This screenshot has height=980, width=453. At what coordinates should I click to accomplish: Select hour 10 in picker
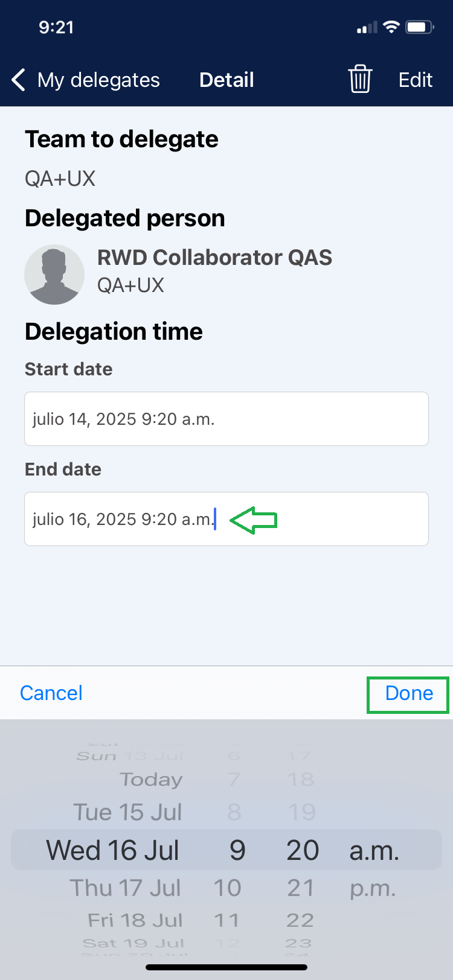coord(228,888)
